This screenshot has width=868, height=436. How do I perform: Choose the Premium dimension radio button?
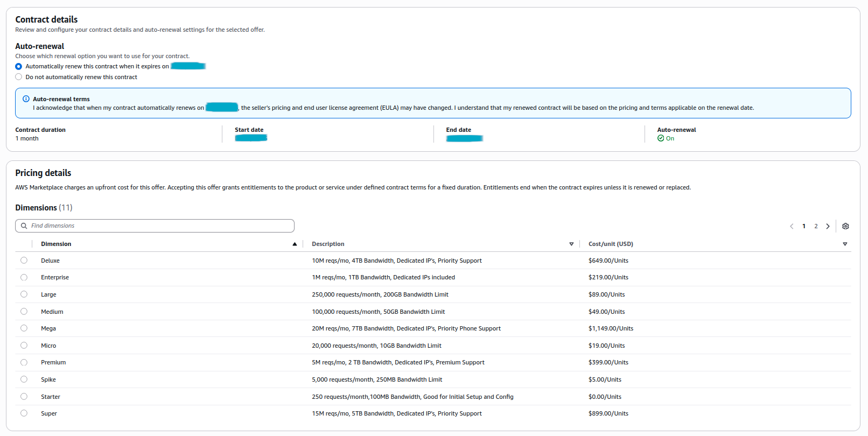point(24,363)
